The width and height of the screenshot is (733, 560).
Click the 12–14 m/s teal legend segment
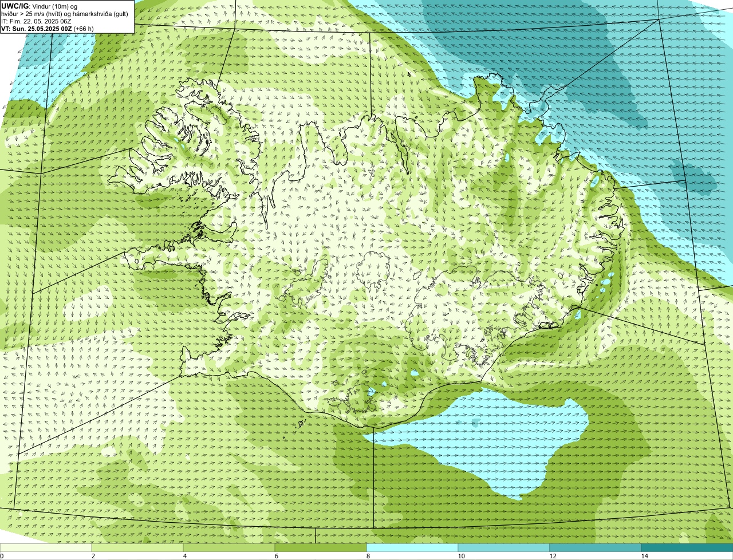[596, 547]
